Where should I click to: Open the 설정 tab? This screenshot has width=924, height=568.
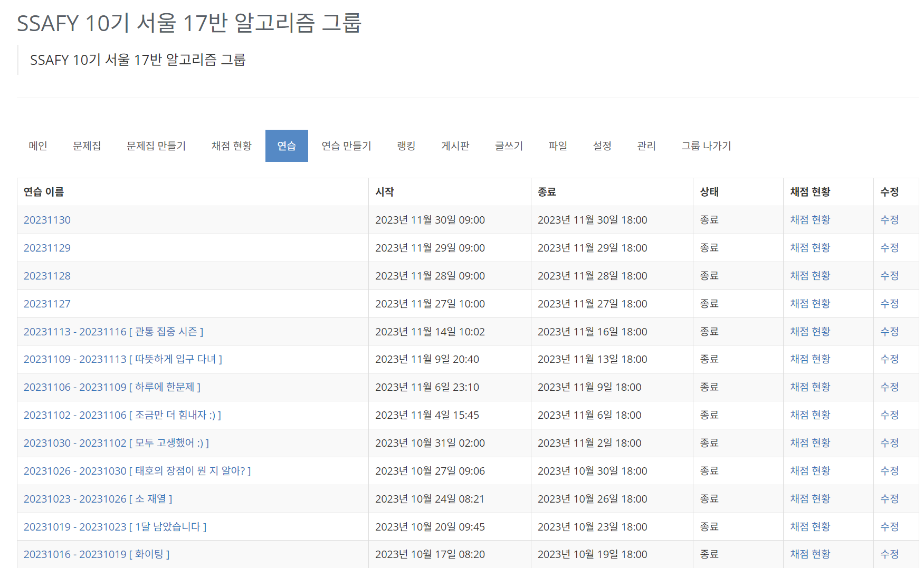603,146
